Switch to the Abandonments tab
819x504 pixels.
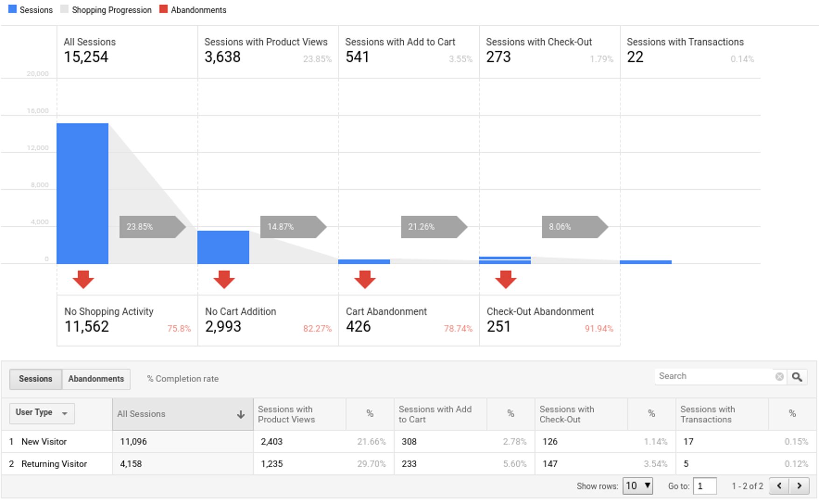pyautogui.click(x=96, y=379)
